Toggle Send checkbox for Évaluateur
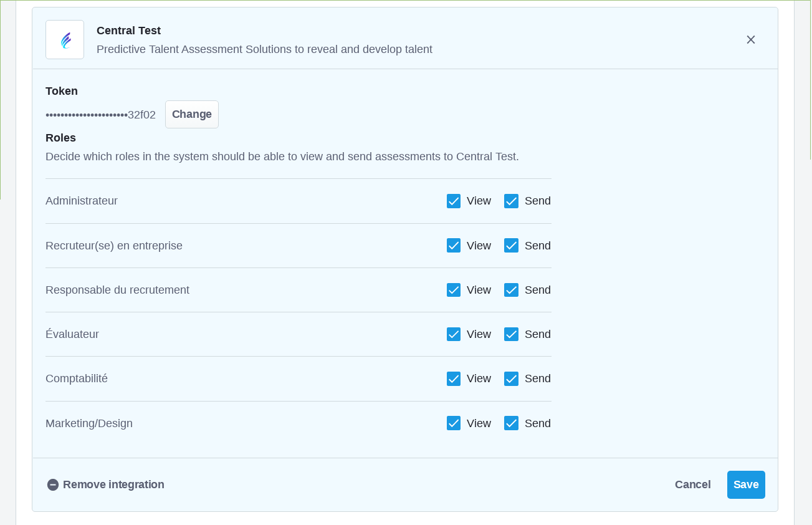Viewport: 812px width, 525px height. [x=511, y=334]
